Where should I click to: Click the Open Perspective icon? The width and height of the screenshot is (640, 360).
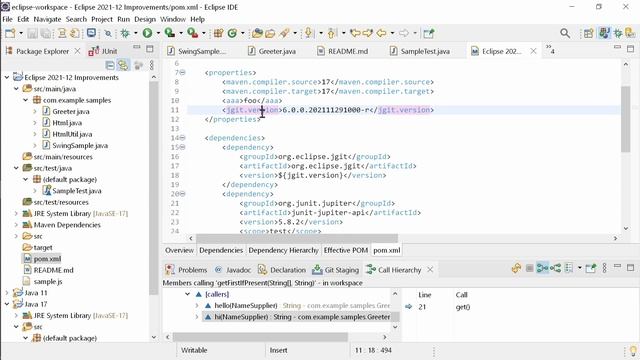(x=588, y=33)
